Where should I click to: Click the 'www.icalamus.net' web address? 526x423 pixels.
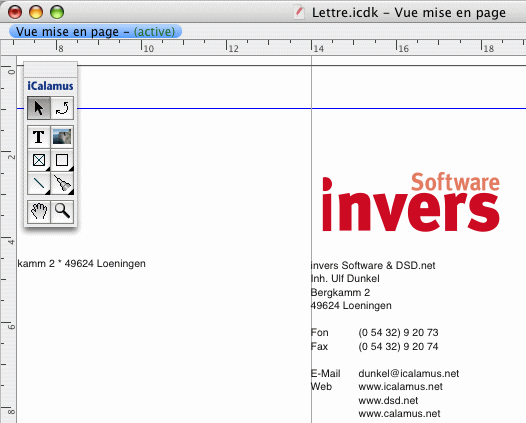[x=401, y=387]
